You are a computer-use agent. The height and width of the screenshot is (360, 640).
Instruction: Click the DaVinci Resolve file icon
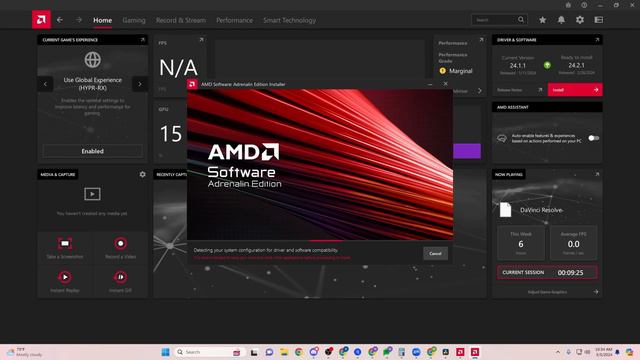click(x=505, y=210)
